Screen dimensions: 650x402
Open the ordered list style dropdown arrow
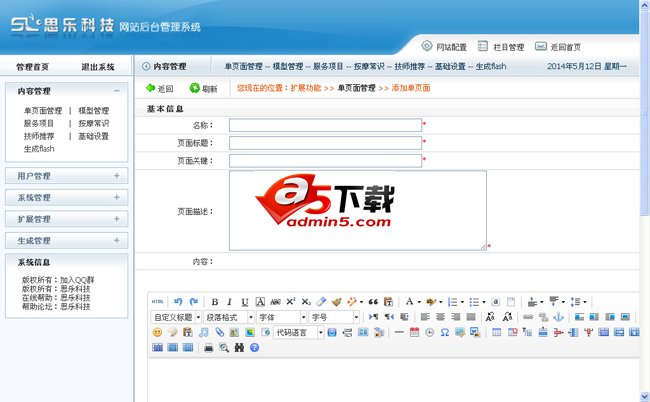(462, 302)
